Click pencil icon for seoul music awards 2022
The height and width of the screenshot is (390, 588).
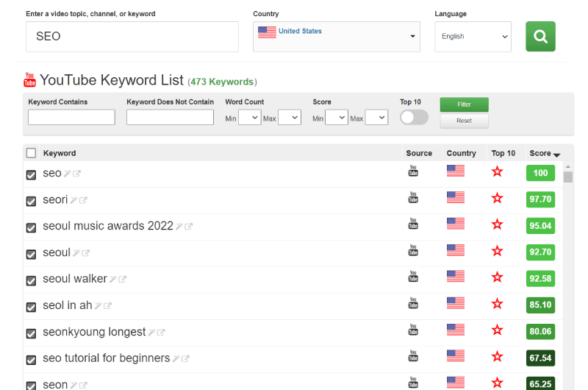coord(179,227)
